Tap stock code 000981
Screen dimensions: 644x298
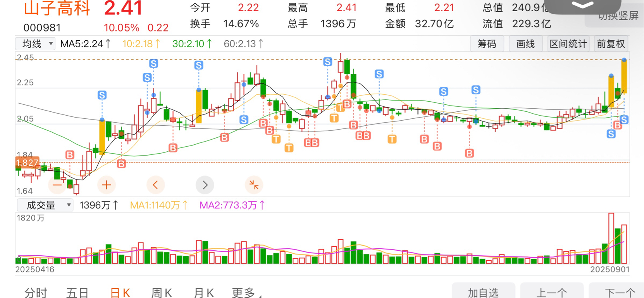tap(42, 28)
